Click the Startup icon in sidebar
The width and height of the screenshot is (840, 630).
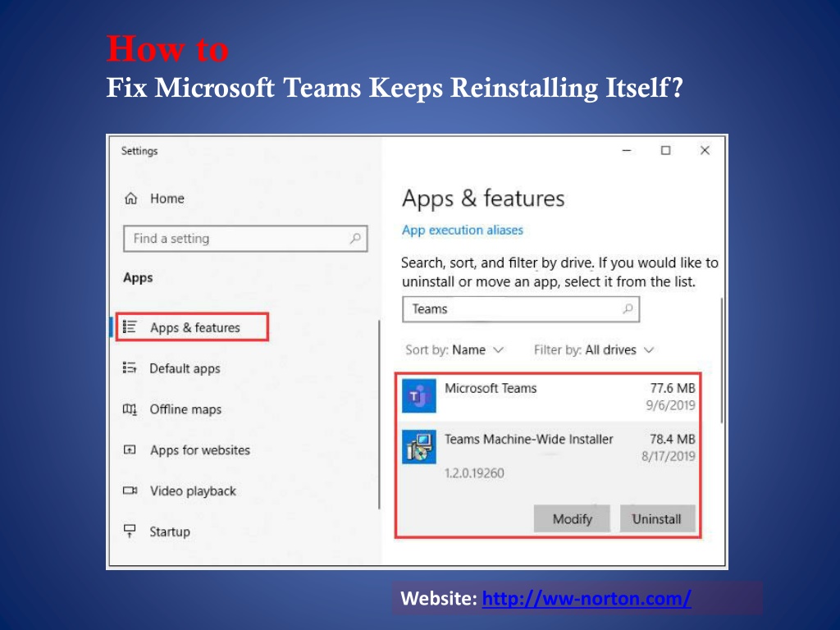(130, 531)
